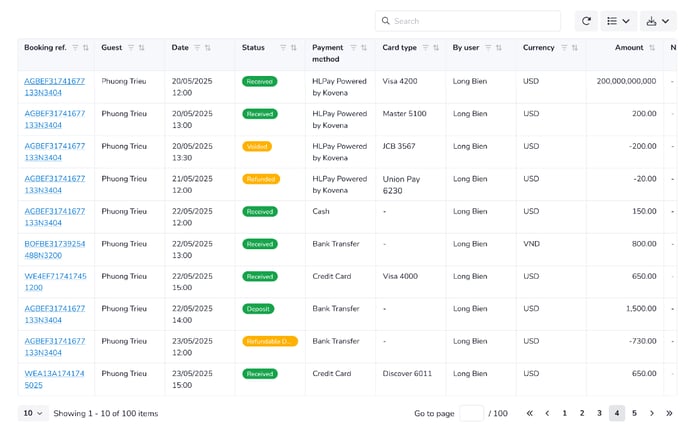Open booking BOFBE31739254488N3200 link
The height and width of the screenshot is (430, 688).
click(55, 249)
